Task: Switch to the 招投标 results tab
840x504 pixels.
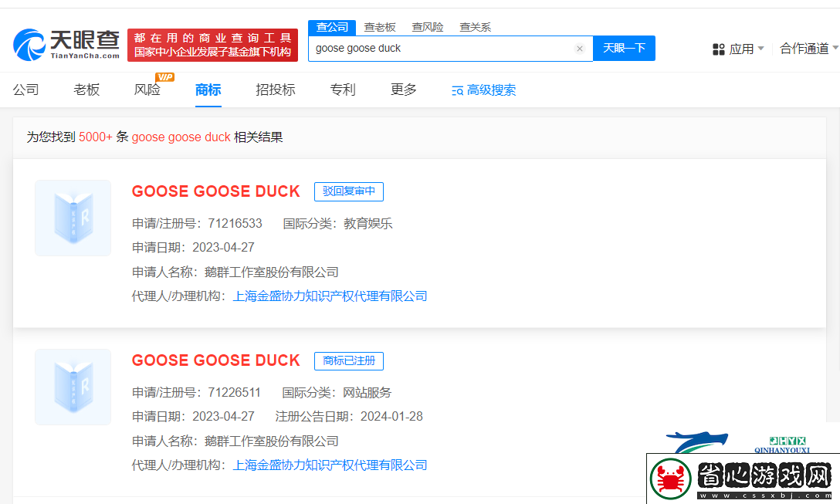Action: click(x=276, y=90)
